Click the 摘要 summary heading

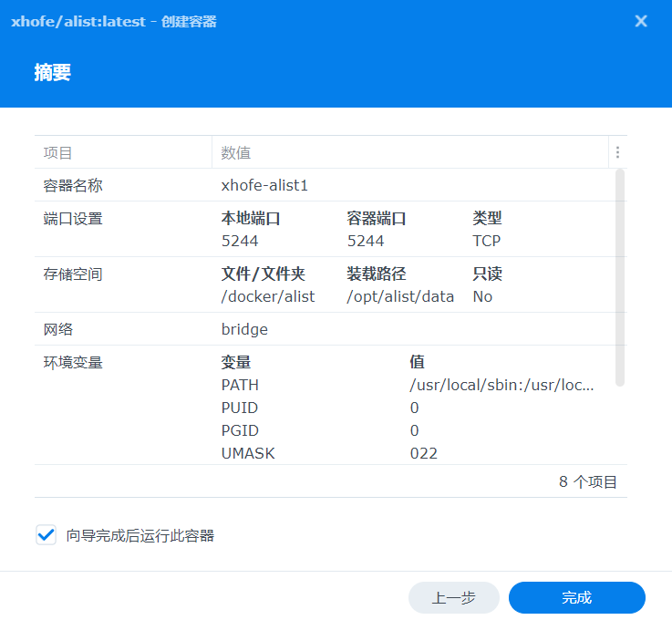tap(52, 72)
